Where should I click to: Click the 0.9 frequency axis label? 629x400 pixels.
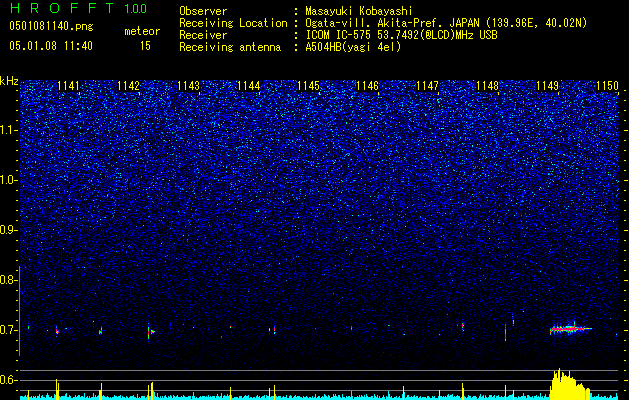pos(9,230)
